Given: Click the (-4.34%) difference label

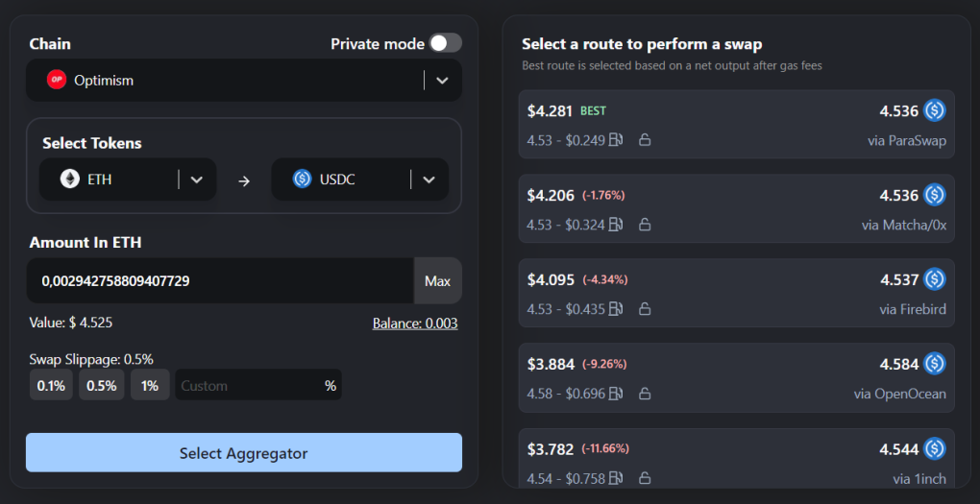Looking at the screenshot, I should (605, 279).
